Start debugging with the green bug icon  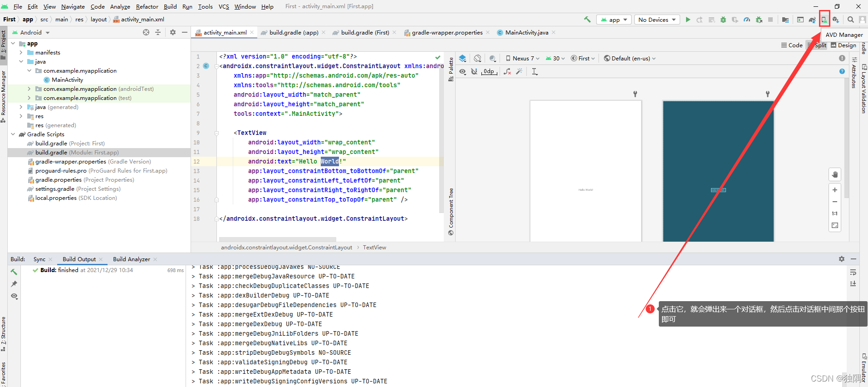[723, 20]
